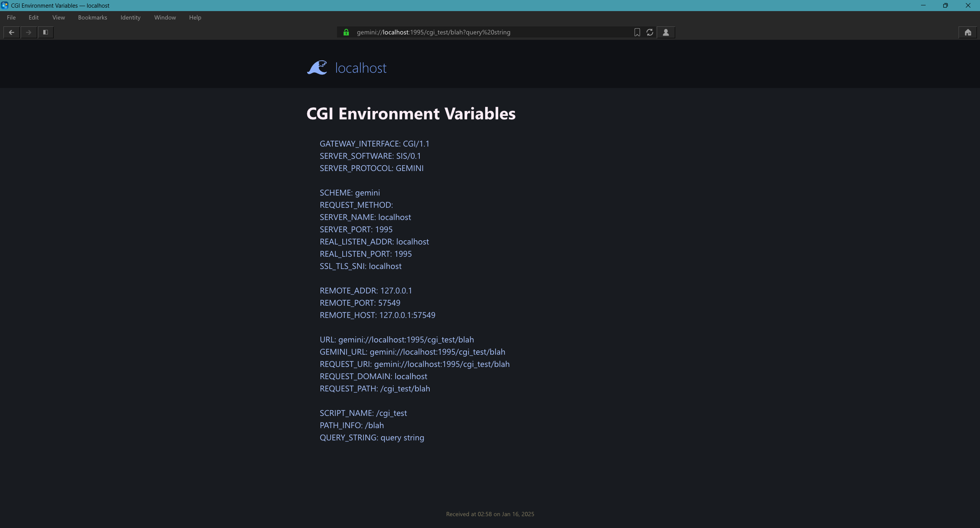The image size is (980, 528).
Task: Select the PATH_INFO: /blah line
Action: 352,425
